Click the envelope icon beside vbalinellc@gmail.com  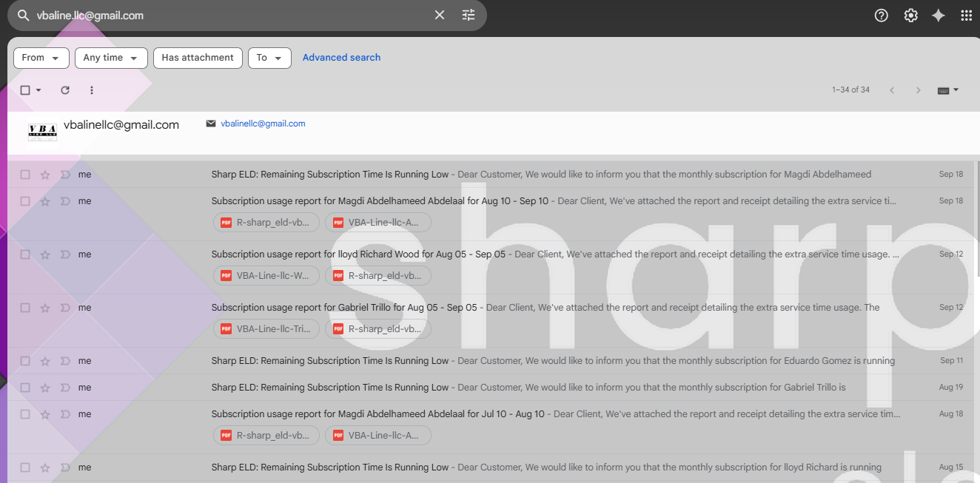pyautogui.click(x=211, y=124)
